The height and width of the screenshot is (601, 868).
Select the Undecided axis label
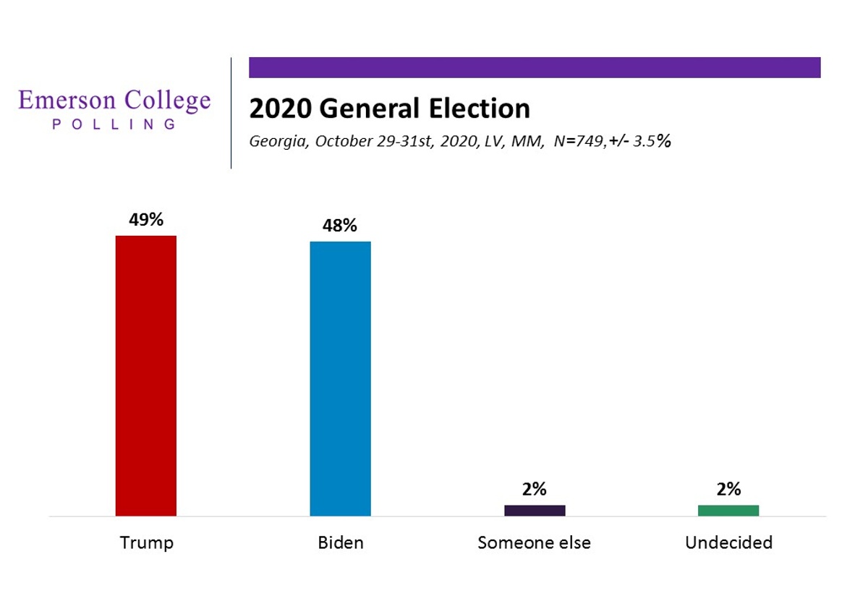(x=728, y=542)
